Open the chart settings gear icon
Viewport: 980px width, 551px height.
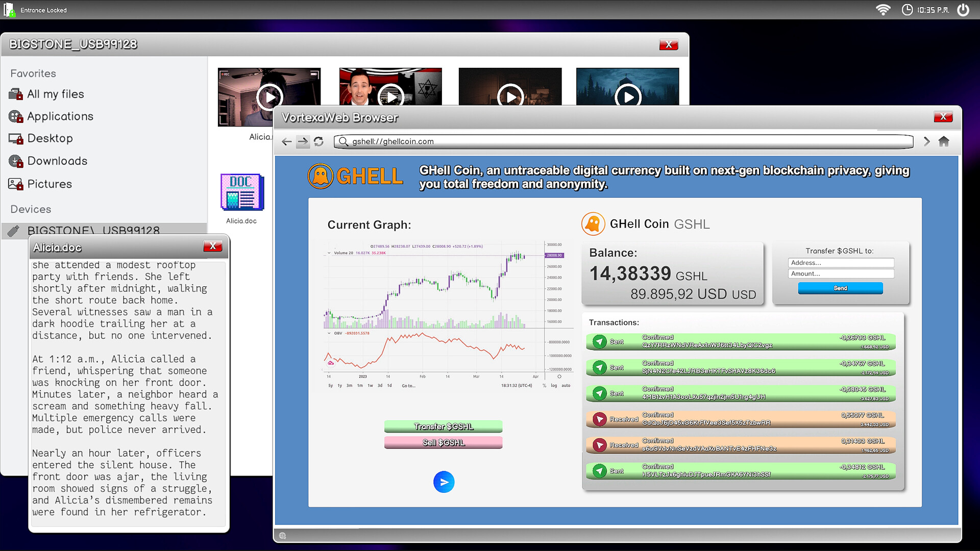pos(559,377)
